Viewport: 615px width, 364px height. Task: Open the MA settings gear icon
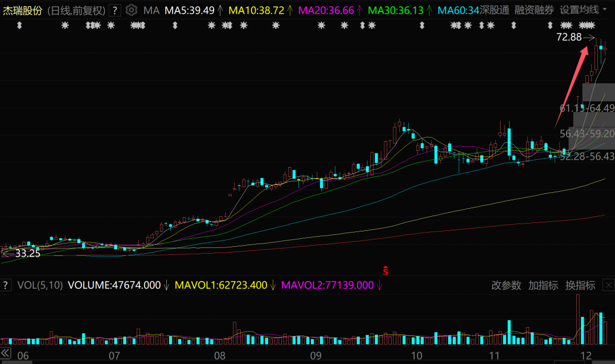point(132,10)
